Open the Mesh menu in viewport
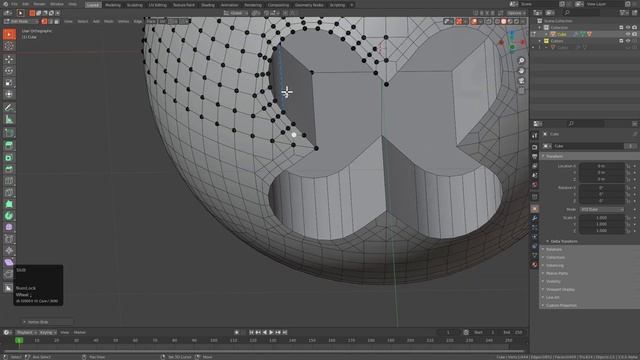 pyautogui.click(x=109, y=21)
